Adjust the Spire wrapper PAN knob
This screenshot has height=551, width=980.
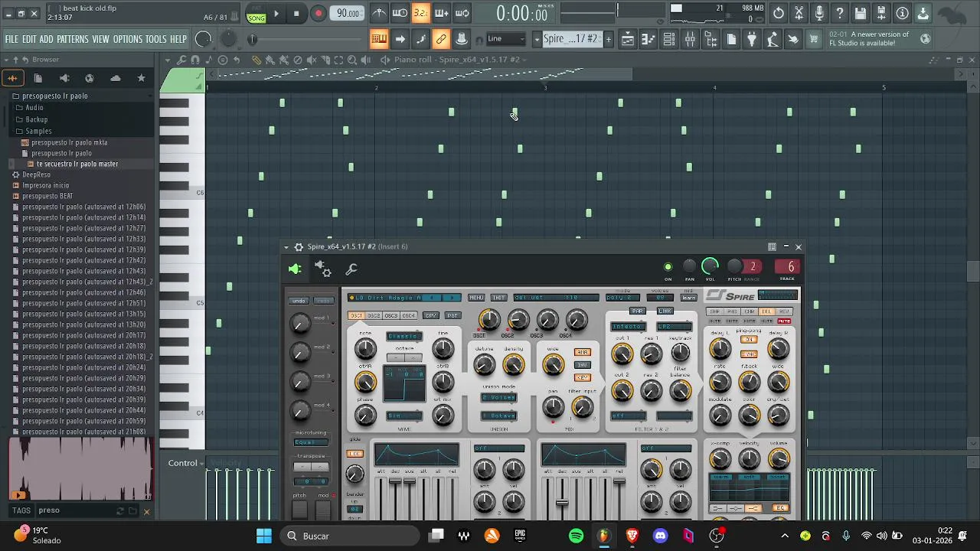[x=689, y=266]
